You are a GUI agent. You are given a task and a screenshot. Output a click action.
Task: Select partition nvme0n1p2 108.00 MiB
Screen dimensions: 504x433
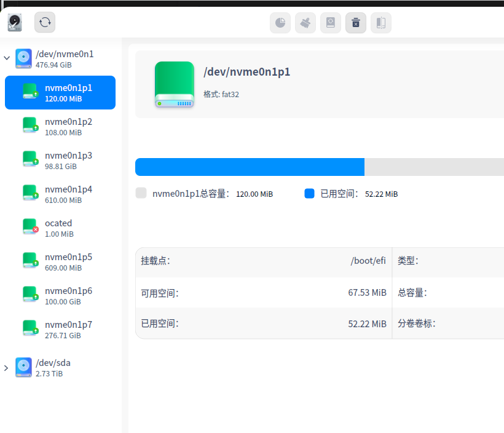tap(60, 127)
